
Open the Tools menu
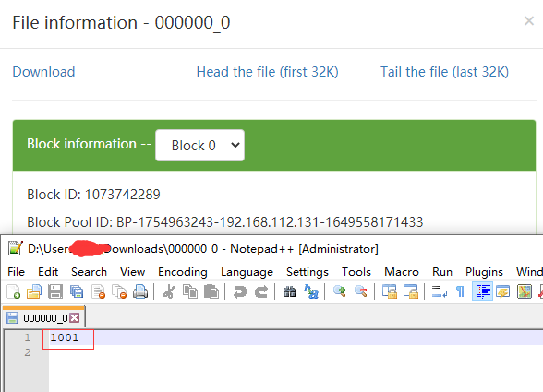tap(356, 271)
